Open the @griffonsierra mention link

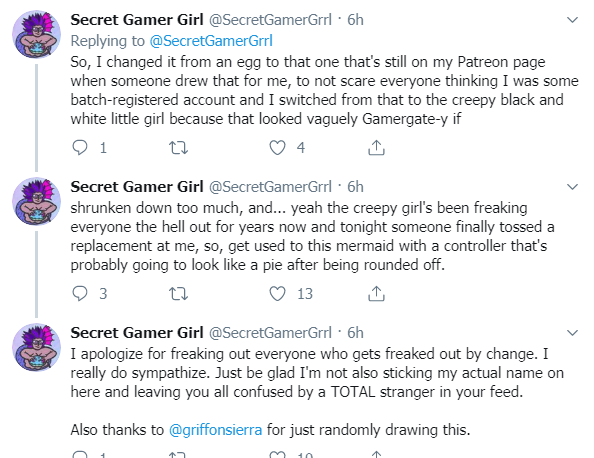pos(215,430)
